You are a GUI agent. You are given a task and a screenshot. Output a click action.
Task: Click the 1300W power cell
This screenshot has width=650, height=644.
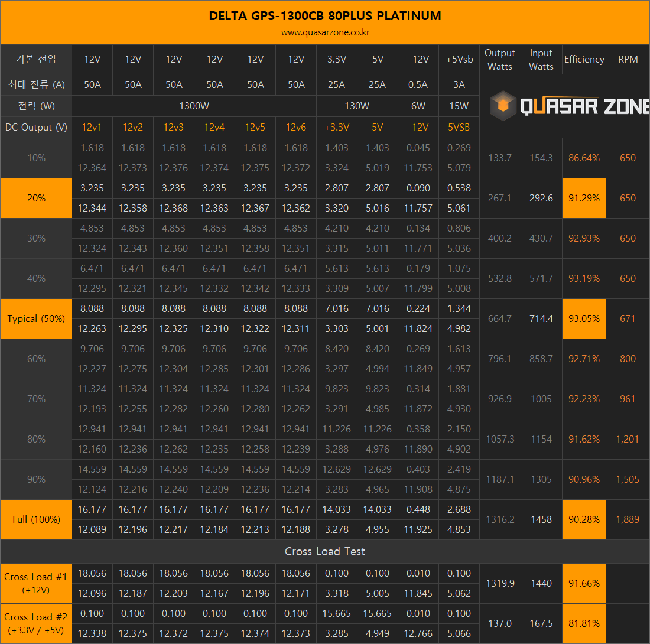[x=194, y=106]
